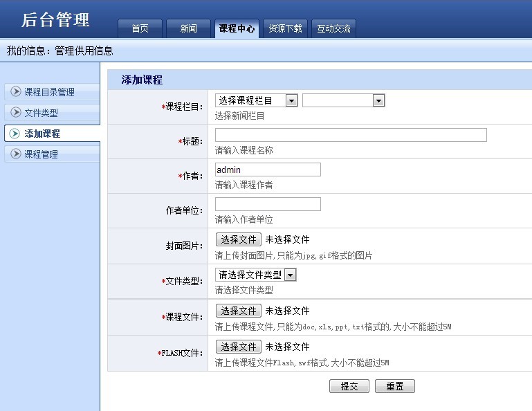Open the 选择课程栏目 dropdown
Screen dimensions: 532x411
point(256,100)
